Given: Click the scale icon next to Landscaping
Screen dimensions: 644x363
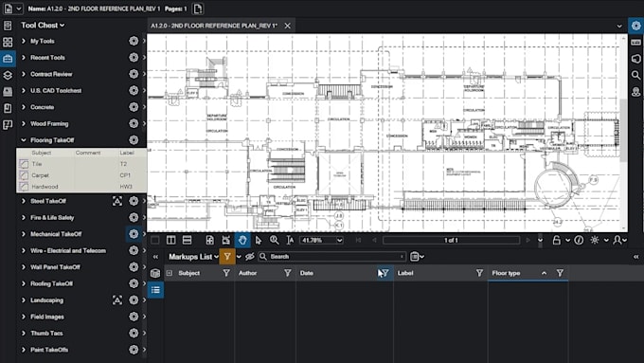Looking at the screenshot, I should tap(117, 300).
